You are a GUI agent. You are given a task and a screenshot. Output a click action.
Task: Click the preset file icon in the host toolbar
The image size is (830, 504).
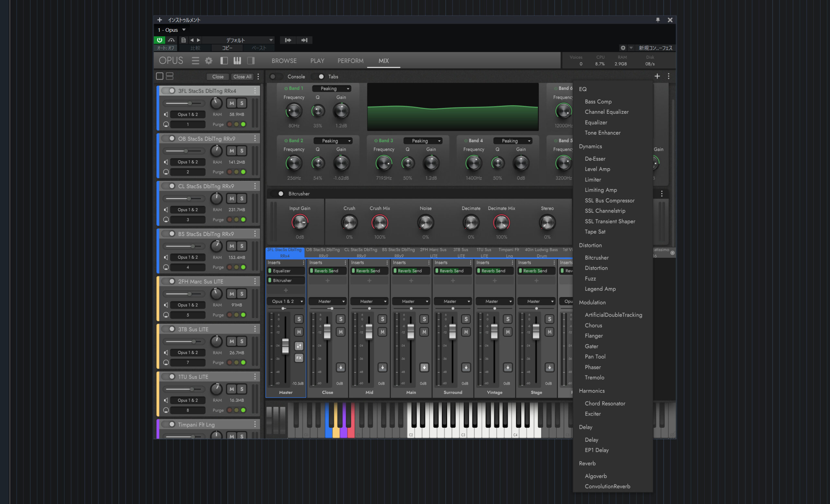tap(184, 40)
